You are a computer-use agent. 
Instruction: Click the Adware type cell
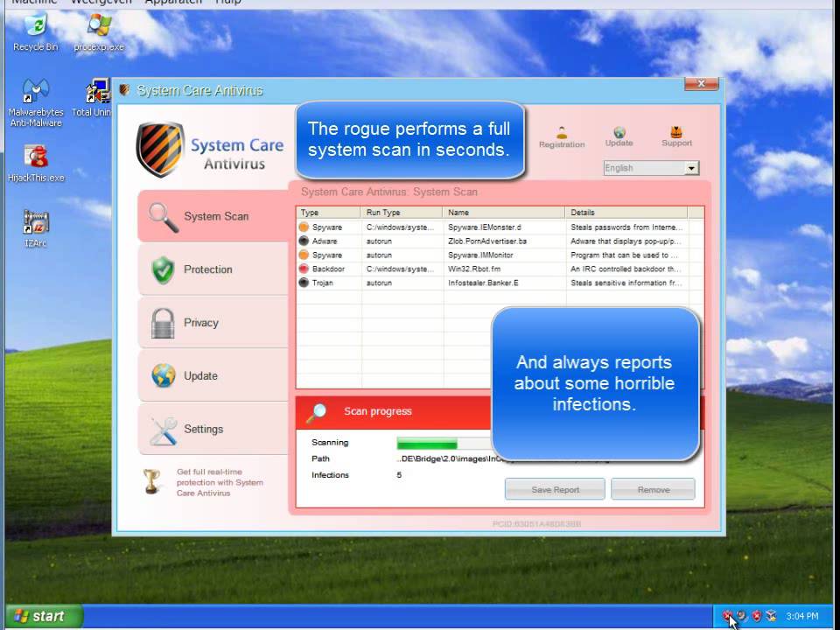tap(325, 241)
